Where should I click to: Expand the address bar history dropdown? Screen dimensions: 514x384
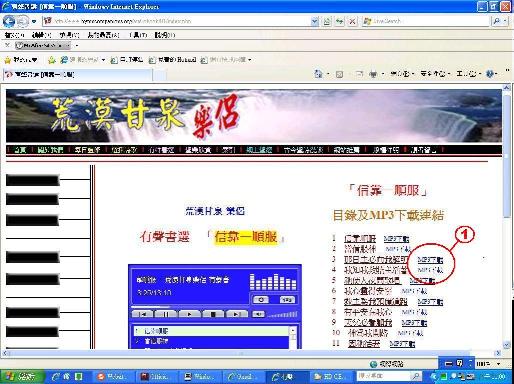314,21
